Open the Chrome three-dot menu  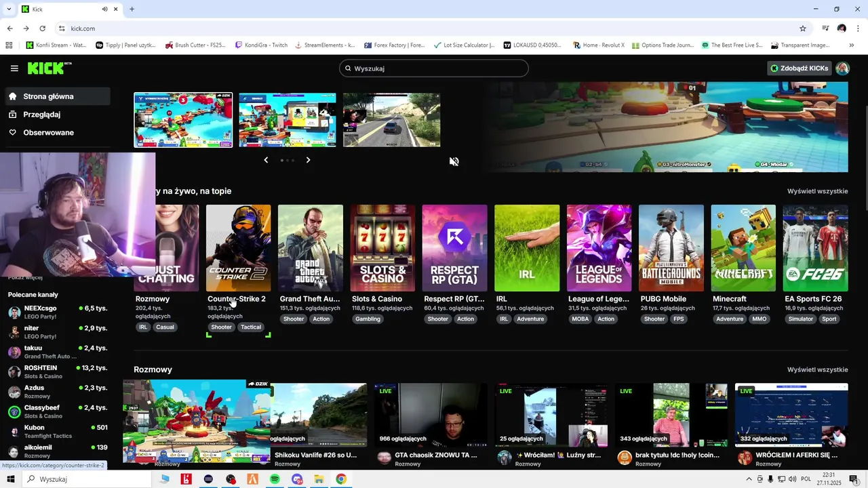[x=857, y=28]
